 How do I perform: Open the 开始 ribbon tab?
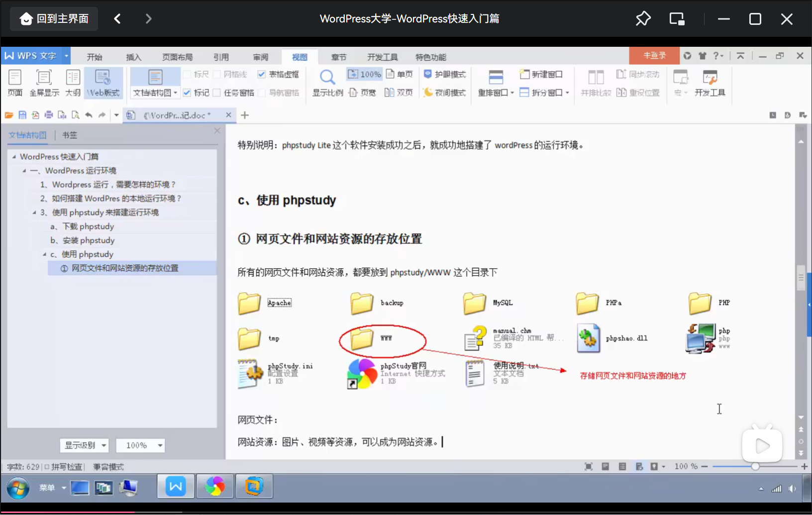click(95, 57)
